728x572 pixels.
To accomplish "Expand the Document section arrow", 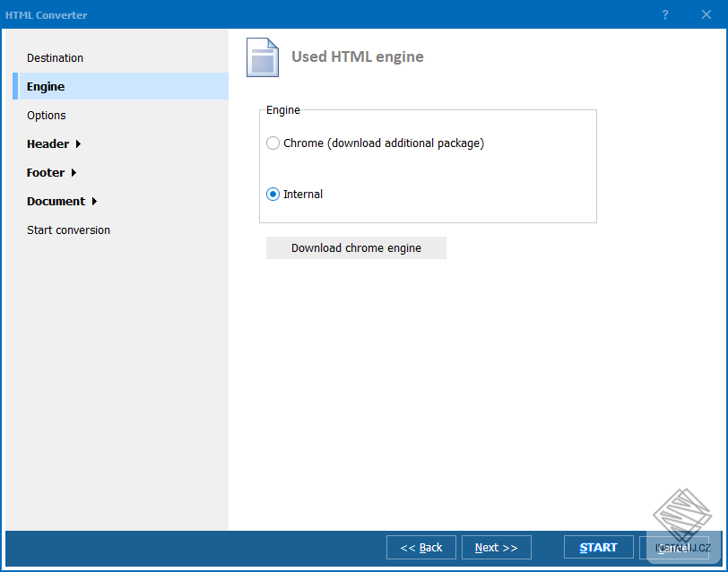I will [93, 201].
